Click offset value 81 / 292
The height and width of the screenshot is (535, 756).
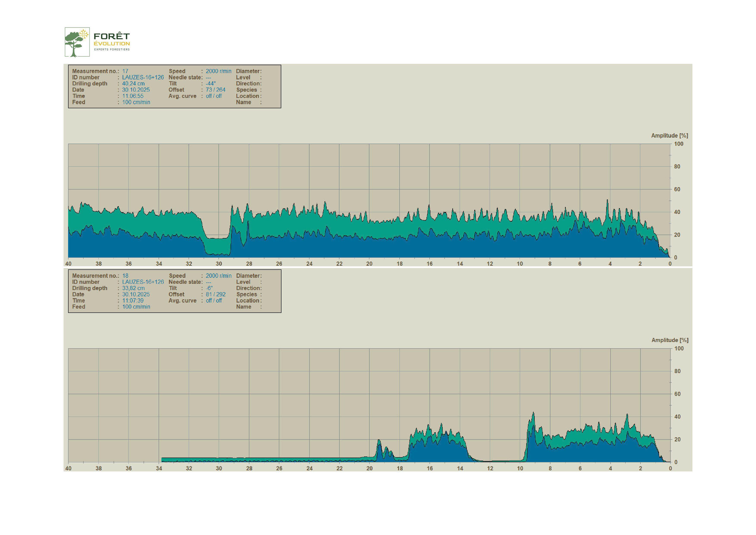coord(216,295)
